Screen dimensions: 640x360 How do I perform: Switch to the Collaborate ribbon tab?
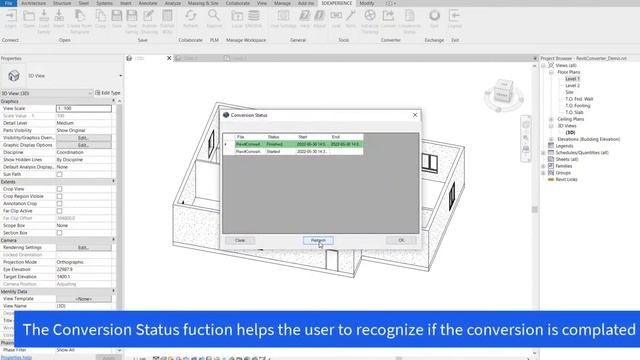(x=238, y=3)
